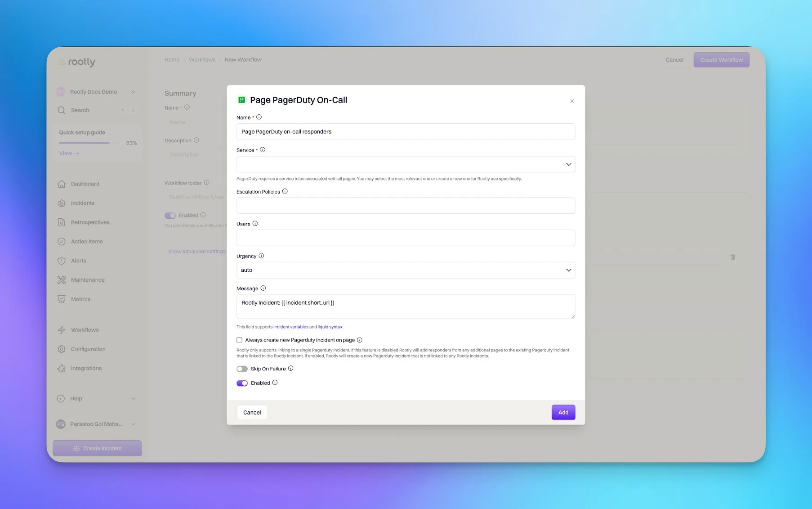
Task: Click the Alerts shield icon in the sidebar
Action: [62, 261]
